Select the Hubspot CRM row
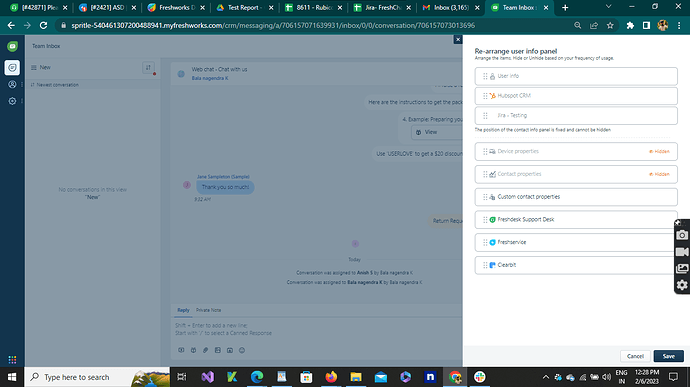The height and width of the screenshot is (387, 690). (576, 96)
